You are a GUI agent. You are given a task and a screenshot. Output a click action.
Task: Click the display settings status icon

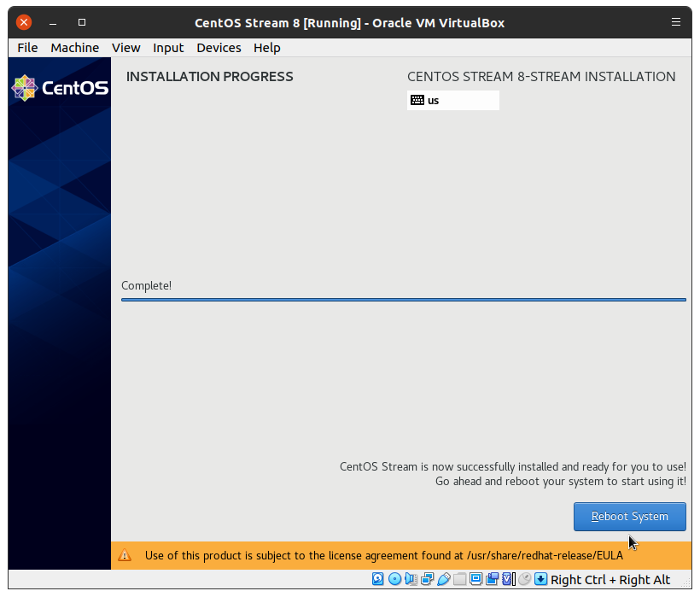coord(475,579)
